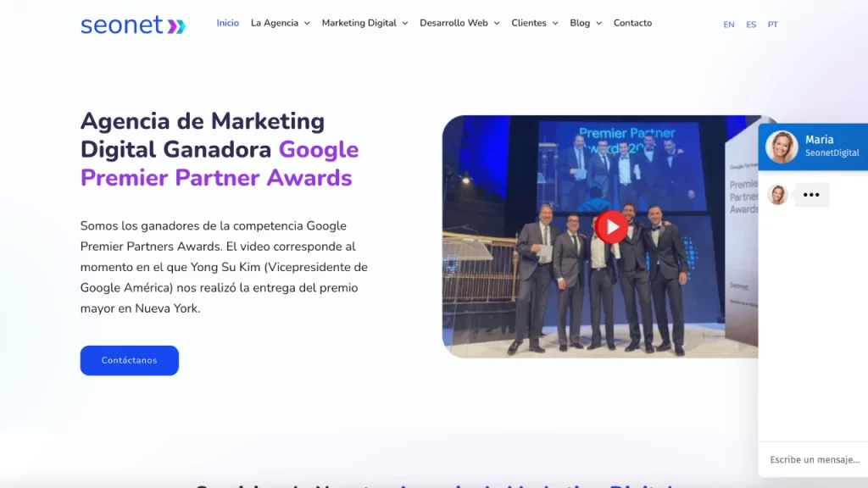Open the Marketing Digital menu

coord(359,23)
